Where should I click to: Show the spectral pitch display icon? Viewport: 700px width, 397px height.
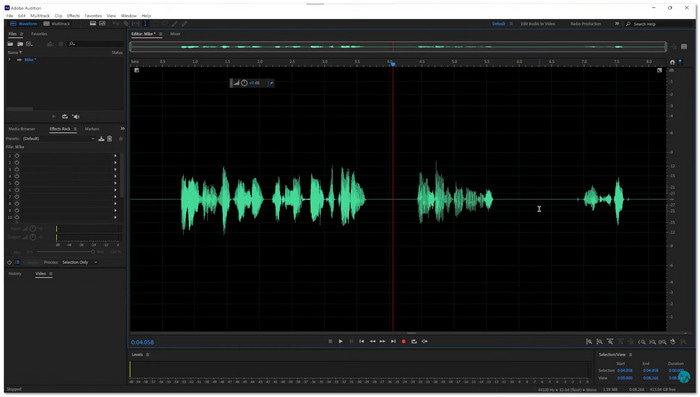102,24
